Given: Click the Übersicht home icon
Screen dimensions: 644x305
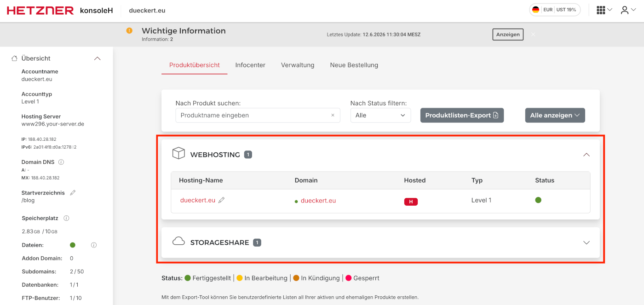Looking at the screenshot, I should coord(14,58).
